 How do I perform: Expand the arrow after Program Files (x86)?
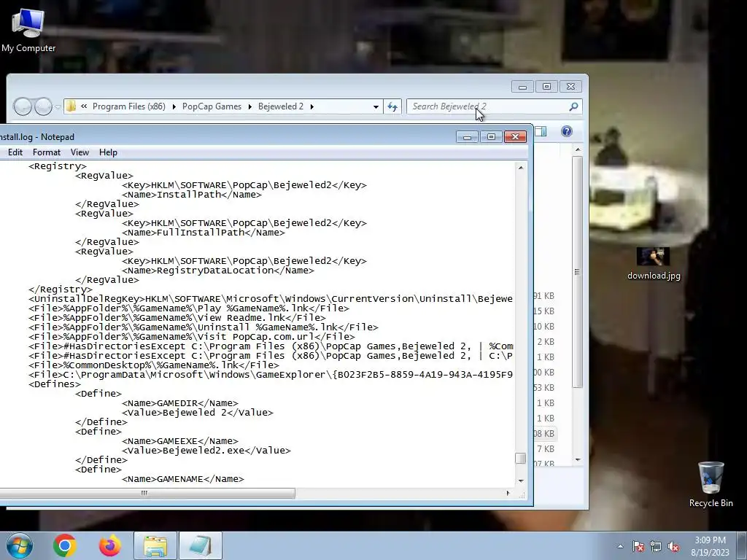tap(174, 106)
